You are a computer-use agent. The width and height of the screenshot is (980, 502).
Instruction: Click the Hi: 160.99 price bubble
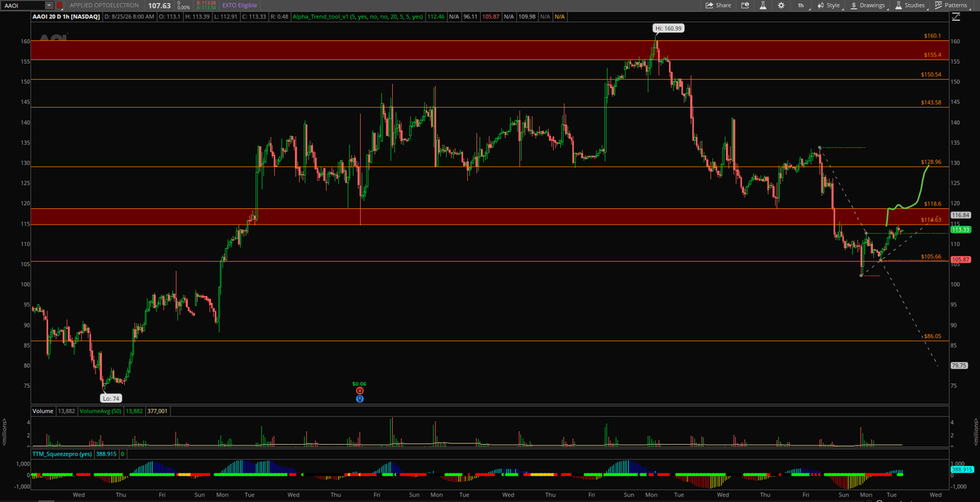click(667, 29)
